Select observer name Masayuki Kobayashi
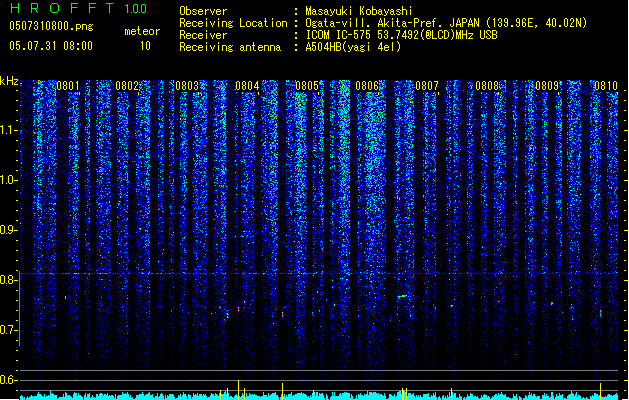Viewport: 629px width, 400px height. [x=359, y=11]
